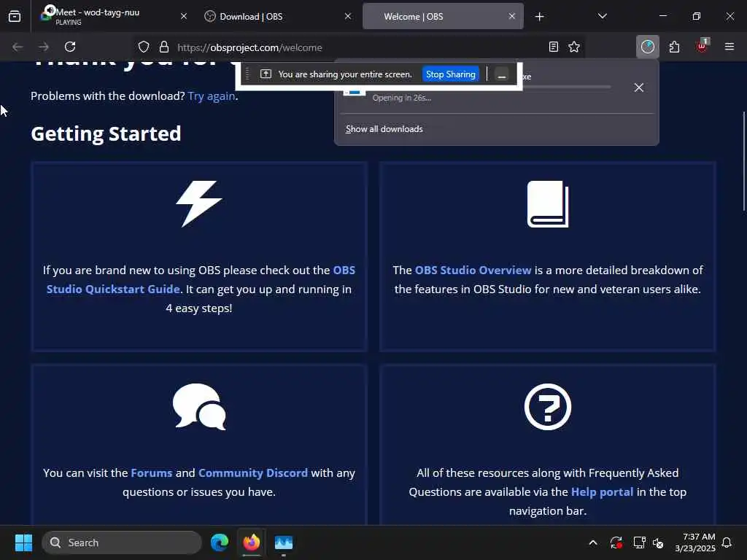Open the Photos app in taskbar

[x=284, y=542]
